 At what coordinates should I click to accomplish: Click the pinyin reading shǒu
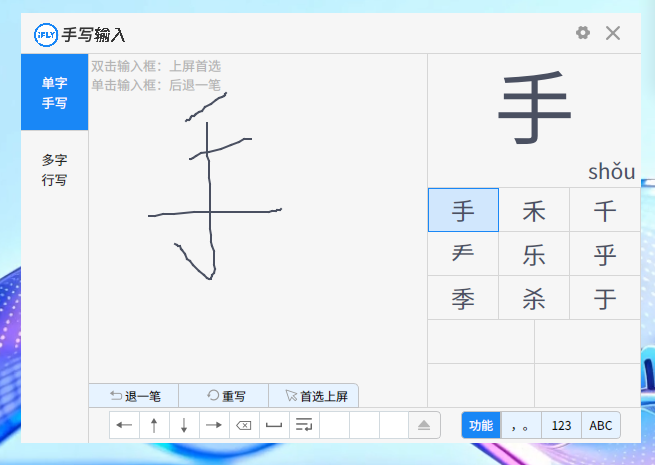(x=612, y=172)
